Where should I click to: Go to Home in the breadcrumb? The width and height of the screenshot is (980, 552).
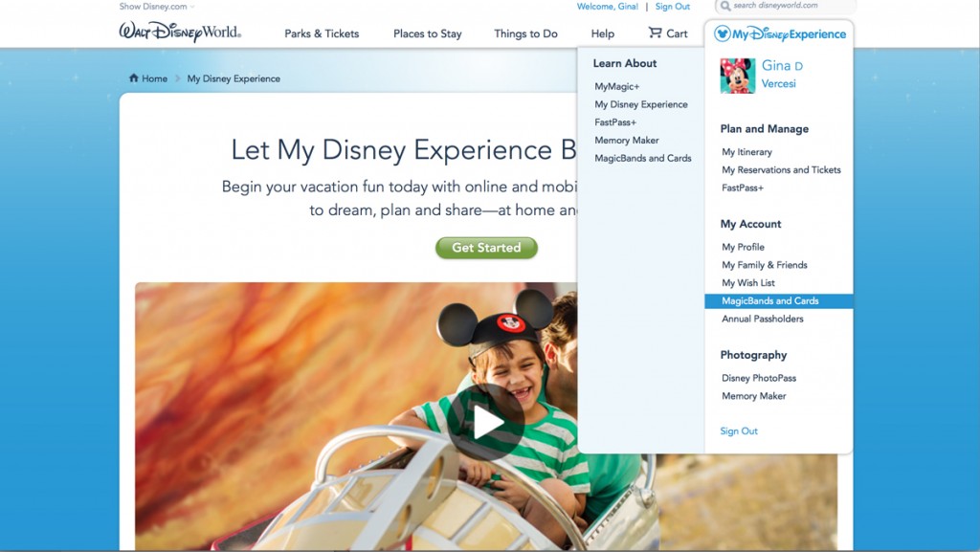point(154,78)
